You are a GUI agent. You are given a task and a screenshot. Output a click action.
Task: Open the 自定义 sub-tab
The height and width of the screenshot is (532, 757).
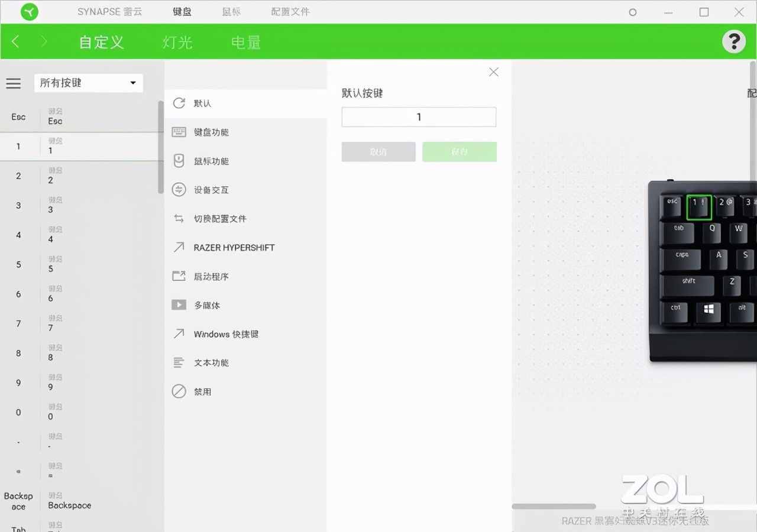point(101,42)
